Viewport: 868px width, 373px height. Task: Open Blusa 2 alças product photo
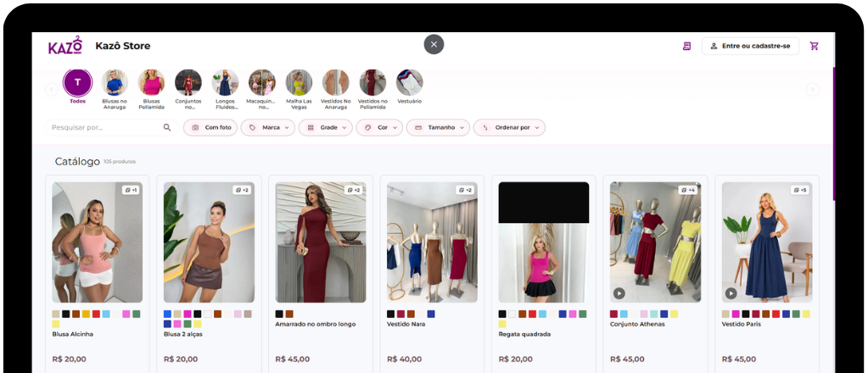click(210, 242)
